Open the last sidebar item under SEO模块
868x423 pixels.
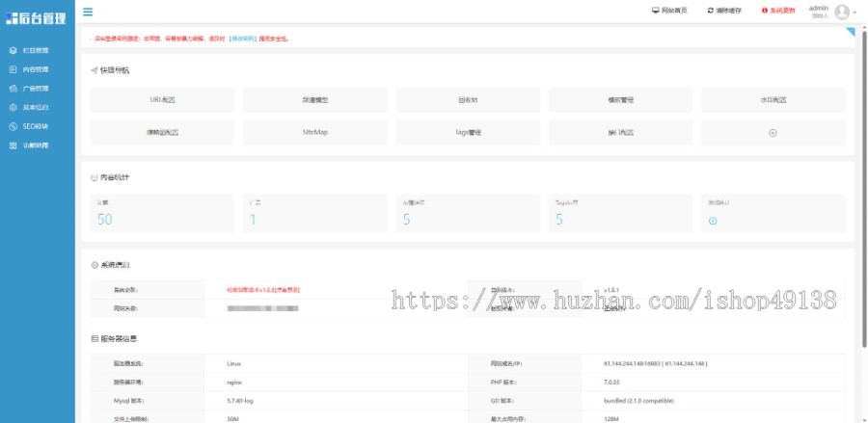37,145
